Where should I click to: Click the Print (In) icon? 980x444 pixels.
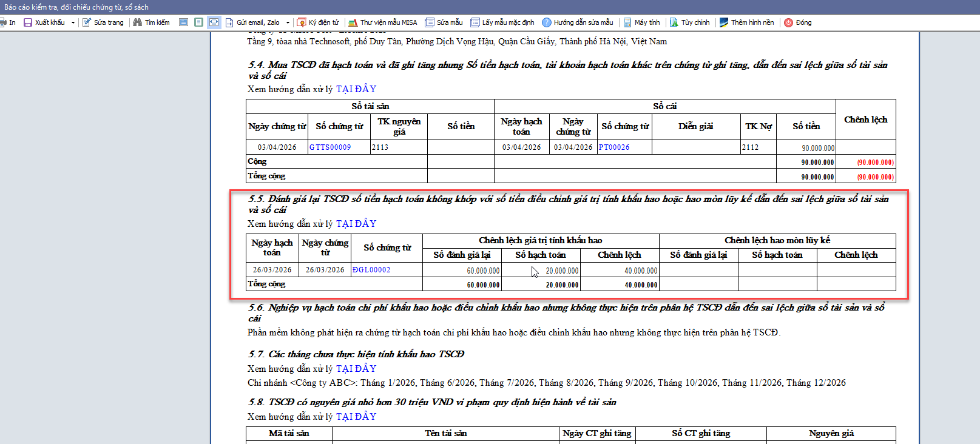(x=4, y=22)
